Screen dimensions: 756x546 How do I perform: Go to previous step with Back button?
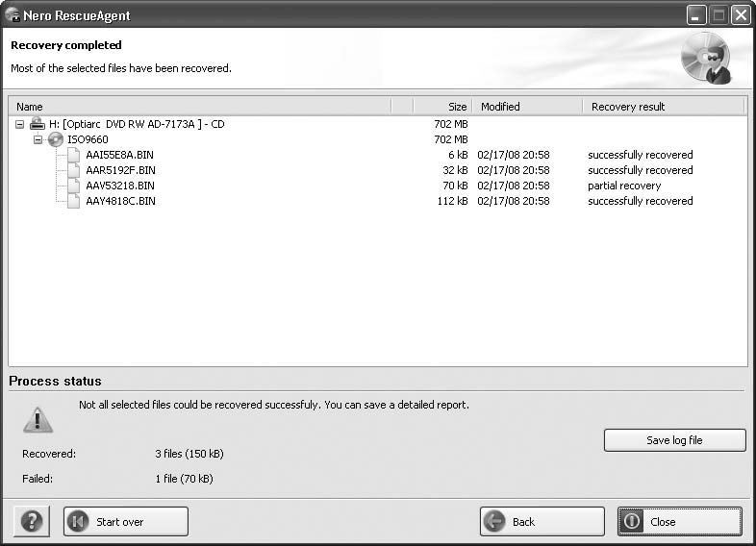pyautogui.click(x=542, y=522)
